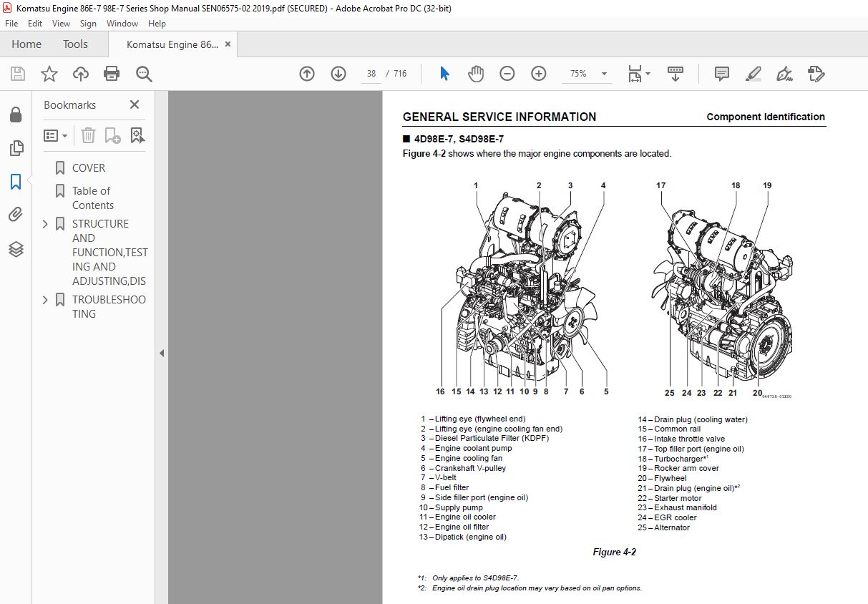Jump to the COVER bookmark
The width and height of the screenshot is (868, 604).
[89, 168]
